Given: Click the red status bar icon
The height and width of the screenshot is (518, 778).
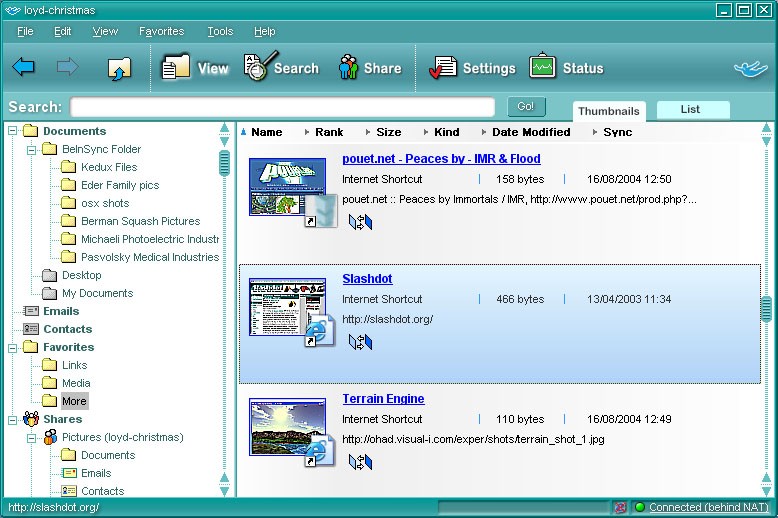Looking at the screenshot, I should [x=620, y=507].
